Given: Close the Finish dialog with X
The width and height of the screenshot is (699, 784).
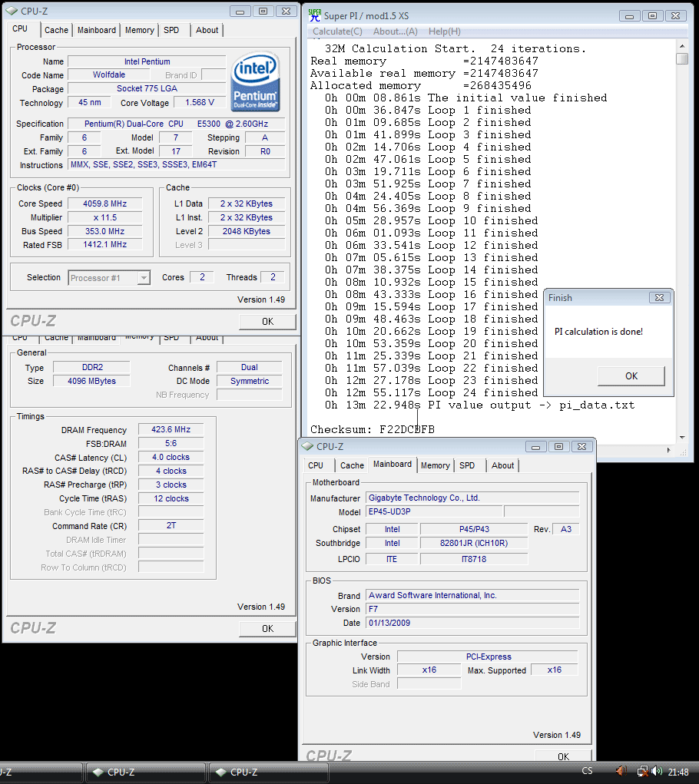Looking at the screenshot, I should pyautogui.click(x=660, y=297).
